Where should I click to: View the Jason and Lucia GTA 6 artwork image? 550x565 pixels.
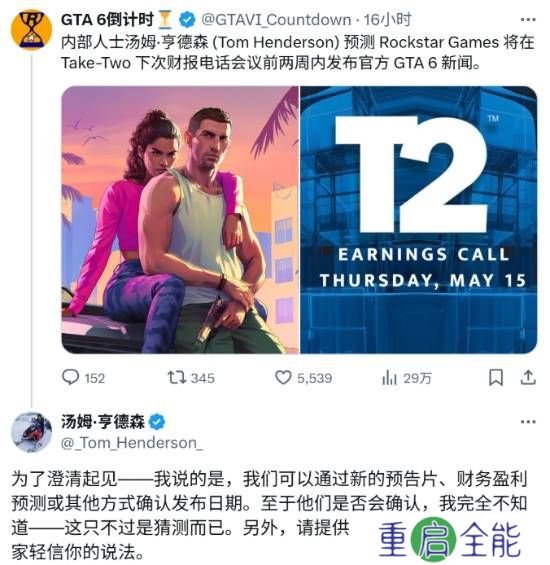(x=180, y=220)
